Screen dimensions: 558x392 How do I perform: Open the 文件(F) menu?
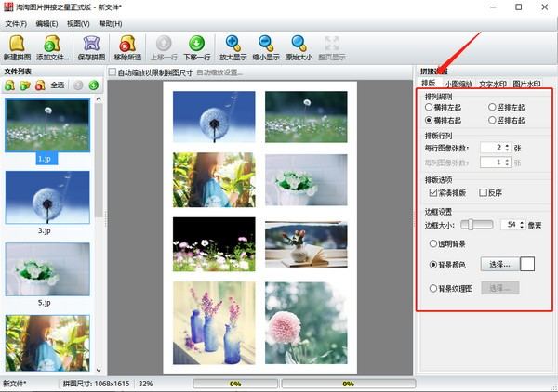coord(15,23)
